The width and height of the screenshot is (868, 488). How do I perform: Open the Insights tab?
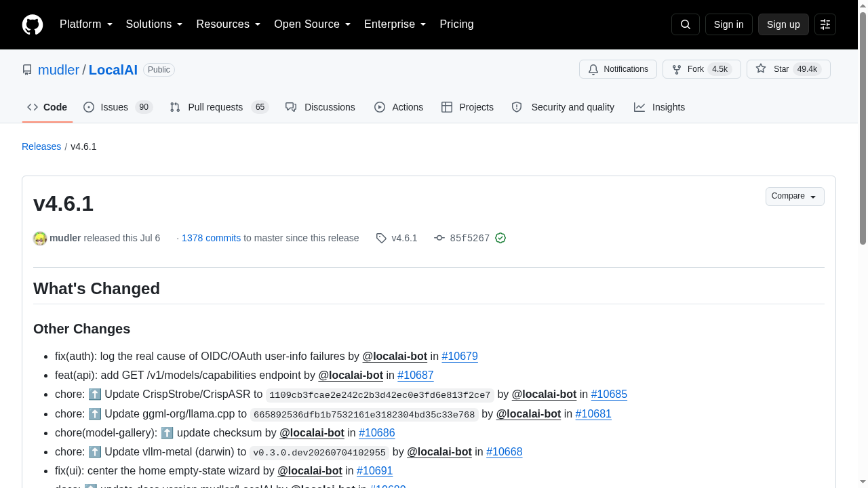tap(660, 107)
